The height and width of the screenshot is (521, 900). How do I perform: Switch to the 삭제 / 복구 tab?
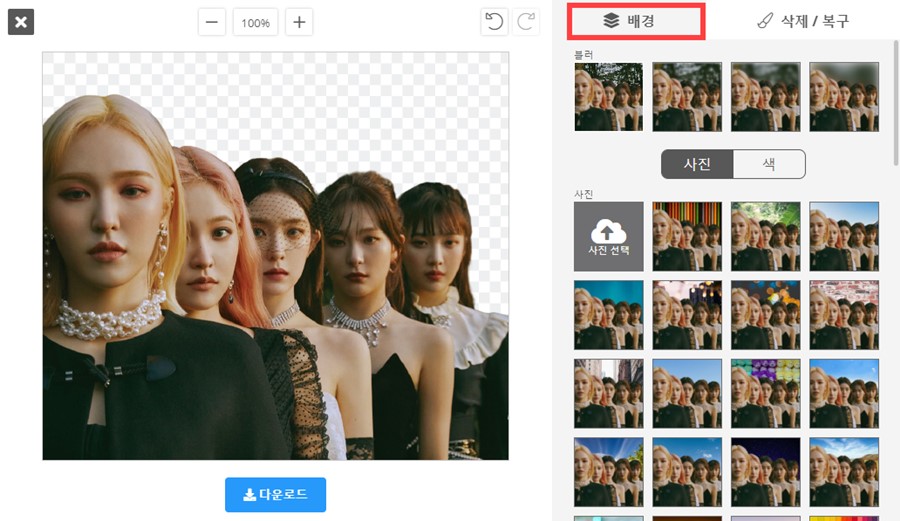[804, 21]
